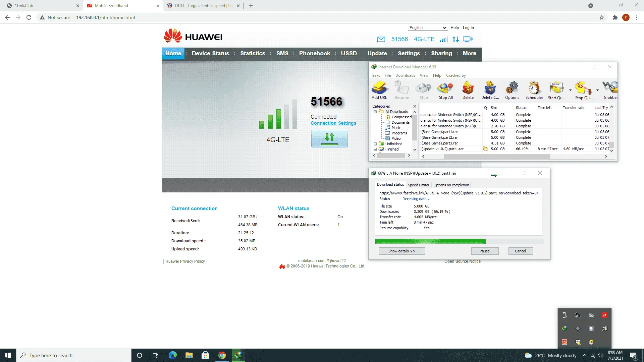The image size is (644, 362).
Task: Click the Delete Completed toolbar icon
Action: click(490, 90)
